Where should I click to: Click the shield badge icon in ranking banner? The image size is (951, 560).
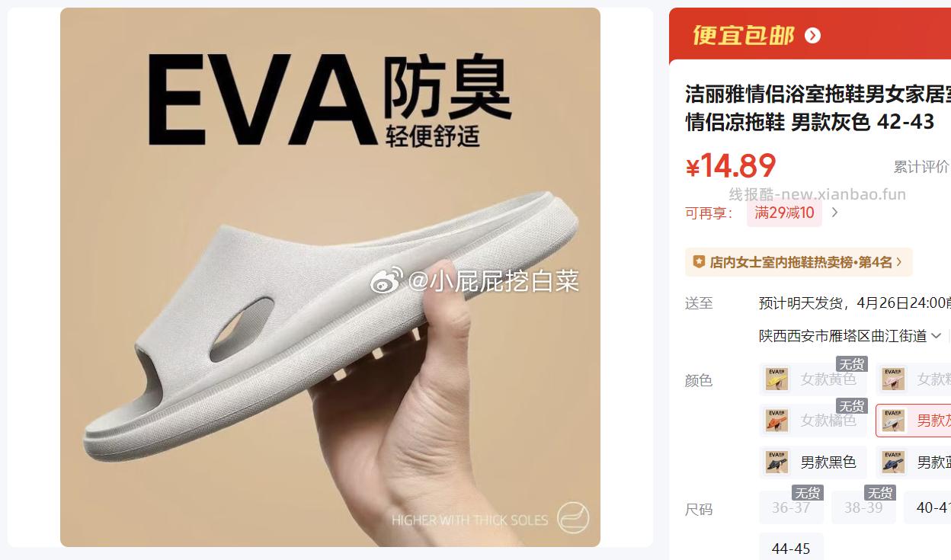click(699, 261)
